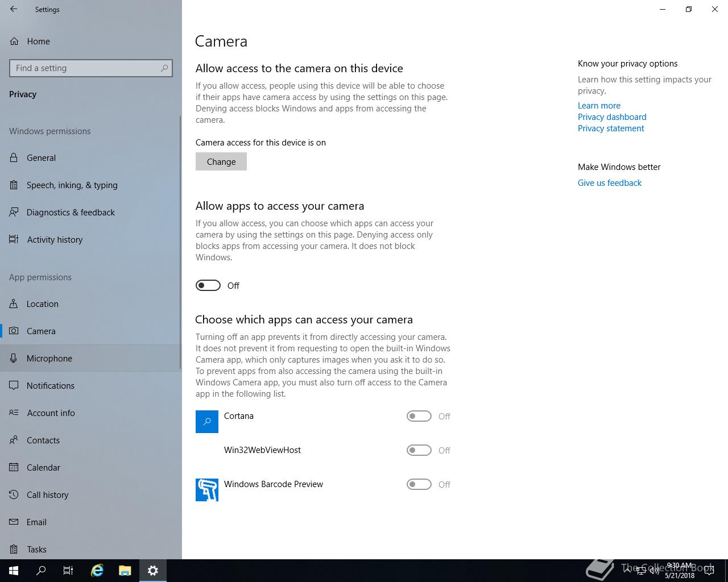The image size is (728, 582).
Task: Open the Home settings page
Action: [91, 41]
